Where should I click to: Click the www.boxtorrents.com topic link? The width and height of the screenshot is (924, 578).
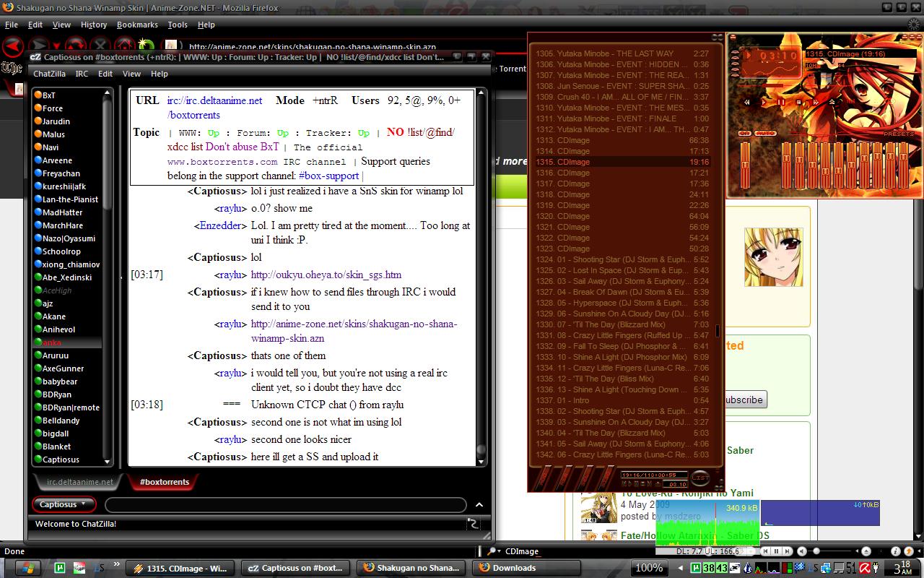click(x=222, y=162)
